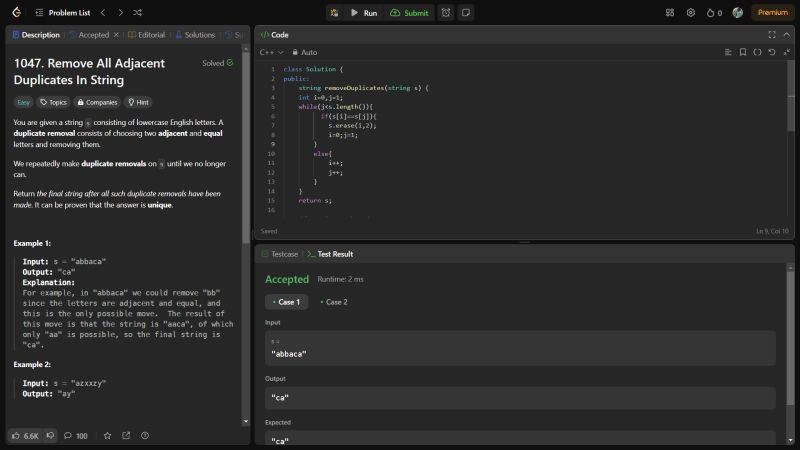800x450 pixels.
Task: Run the code
Action: [364, 13]
